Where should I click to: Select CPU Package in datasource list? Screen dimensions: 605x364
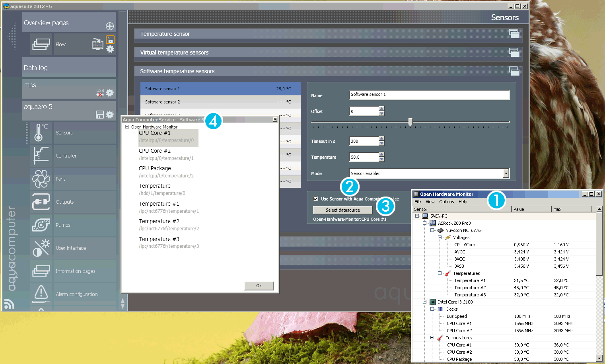coord(155,168)
